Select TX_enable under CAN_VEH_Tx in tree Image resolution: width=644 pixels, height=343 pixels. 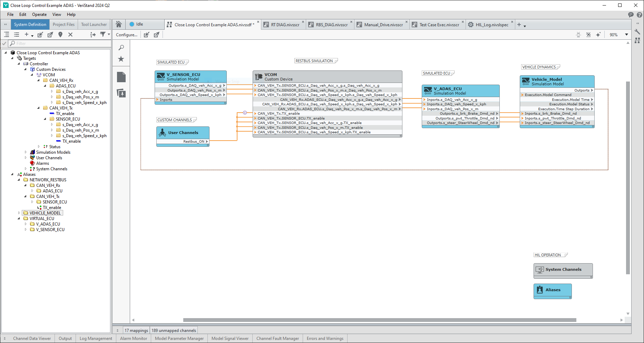[65, 114]
